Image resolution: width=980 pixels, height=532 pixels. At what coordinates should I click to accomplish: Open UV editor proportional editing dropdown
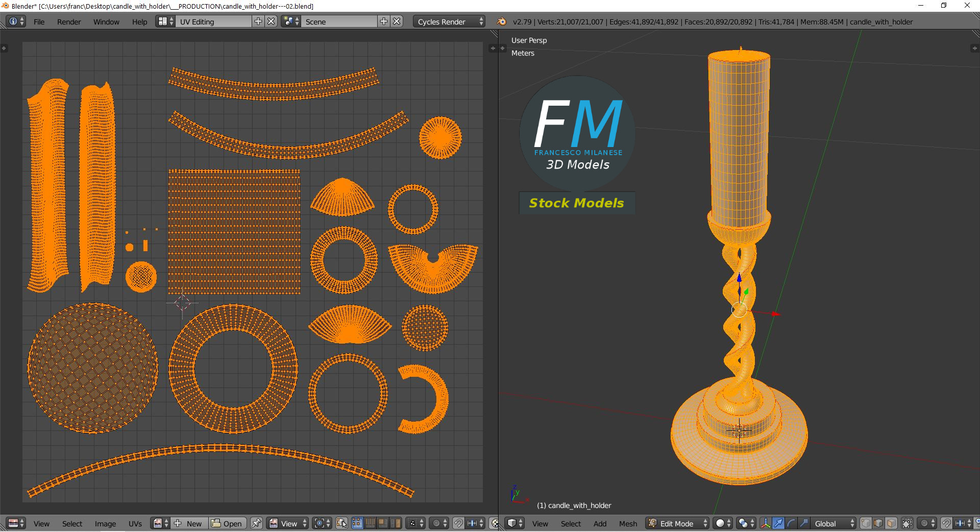(x=439, y=523)
